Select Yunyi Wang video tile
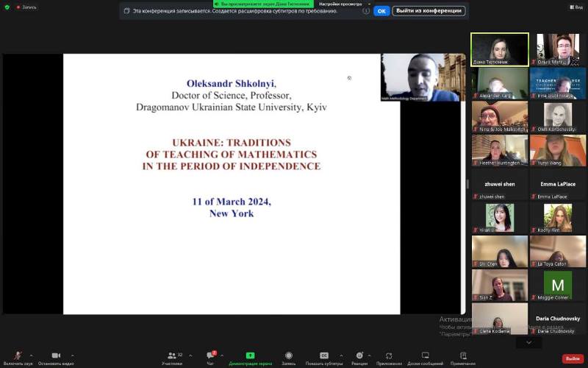The width and height of the screenshot is (588, 368). (x=558, y=151)
